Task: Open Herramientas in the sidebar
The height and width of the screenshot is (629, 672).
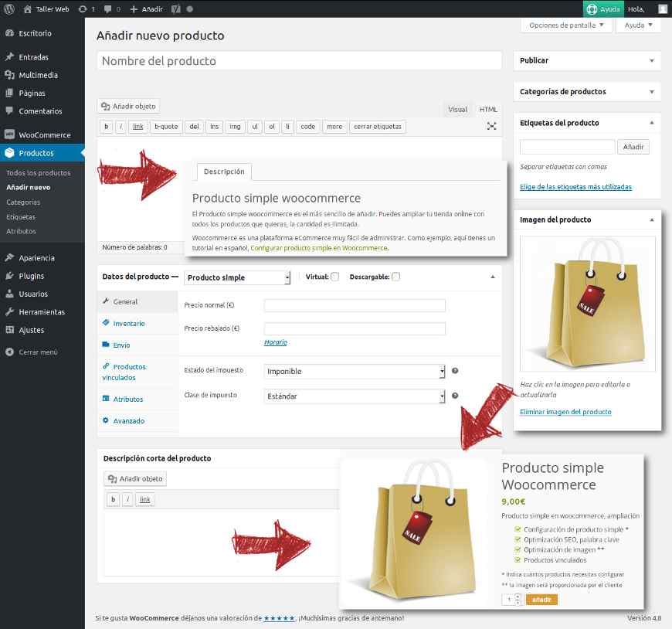Action: point(42,312)
